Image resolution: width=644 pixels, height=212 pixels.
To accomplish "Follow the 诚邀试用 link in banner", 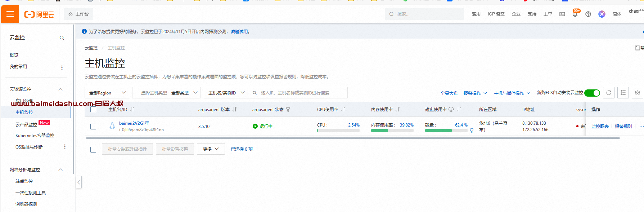I will click(239, 32).
